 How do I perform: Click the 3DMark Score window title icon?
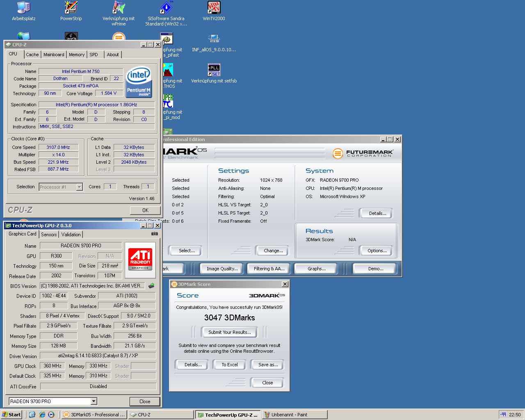pyautogui.click(x=174, y=284)
